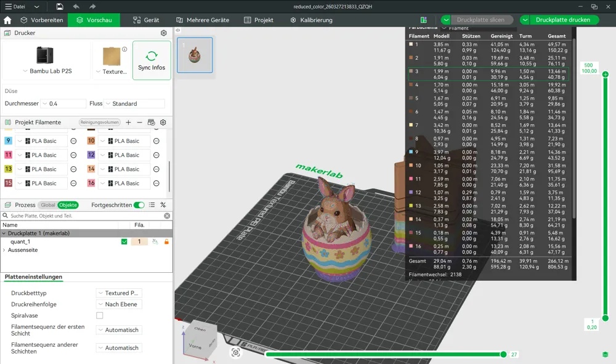Open the Projekt Filamente settings gear
Viewport: 616px width, 364px height.
pyautogui.click(x=163, y=123)
